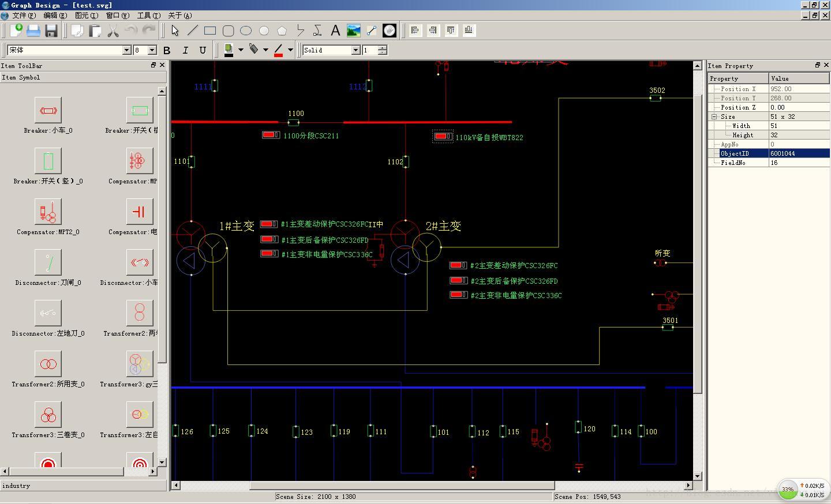Select the ObjectID property row
831x504 pixels.
(x=769, y=153)
